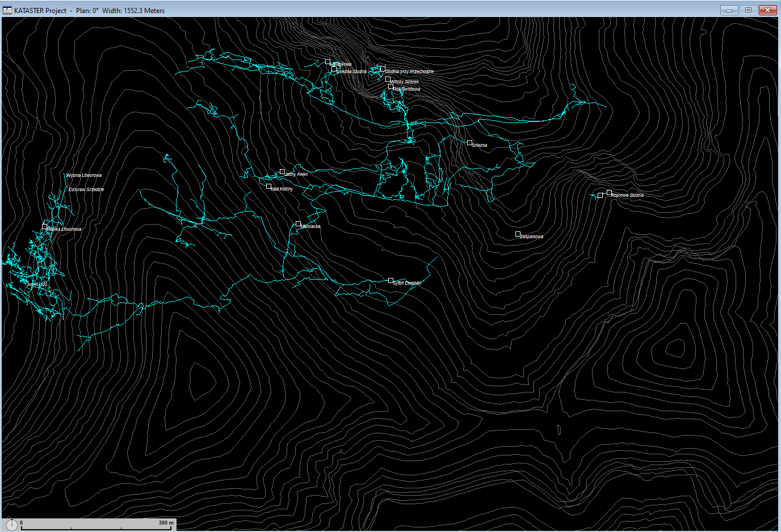This screenshot has height=532, width=781.
Task: Click the Nad Kotliny entrance marker square
Action: pos(268,186)
